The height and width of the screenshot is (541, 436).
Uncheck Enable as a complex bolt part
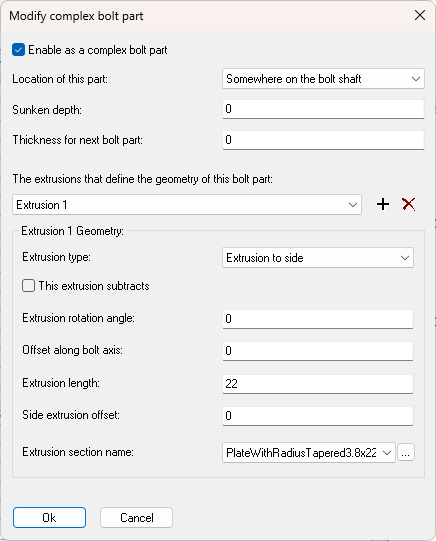[x=18, y=50]
